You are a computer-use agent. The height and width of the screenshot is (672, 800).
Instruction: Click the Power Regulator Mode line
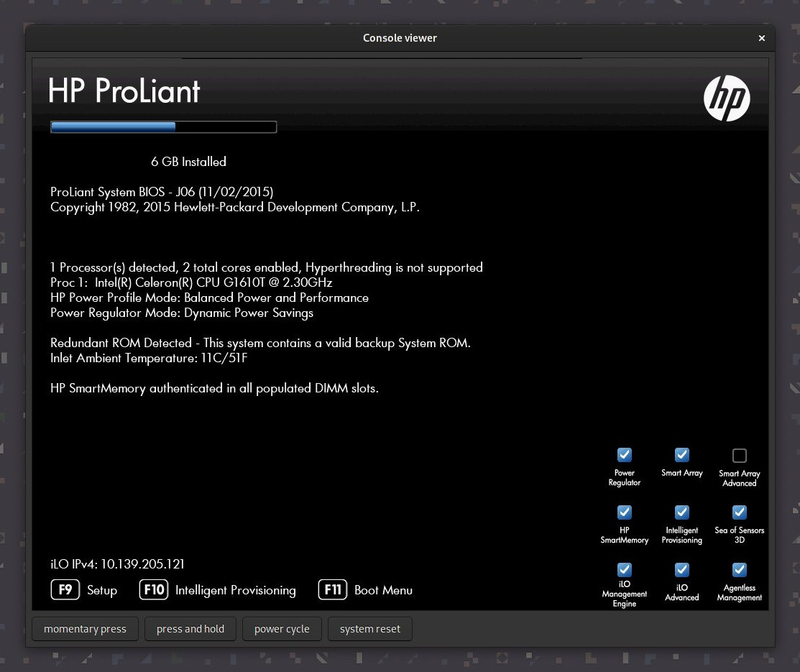[182, 313]
